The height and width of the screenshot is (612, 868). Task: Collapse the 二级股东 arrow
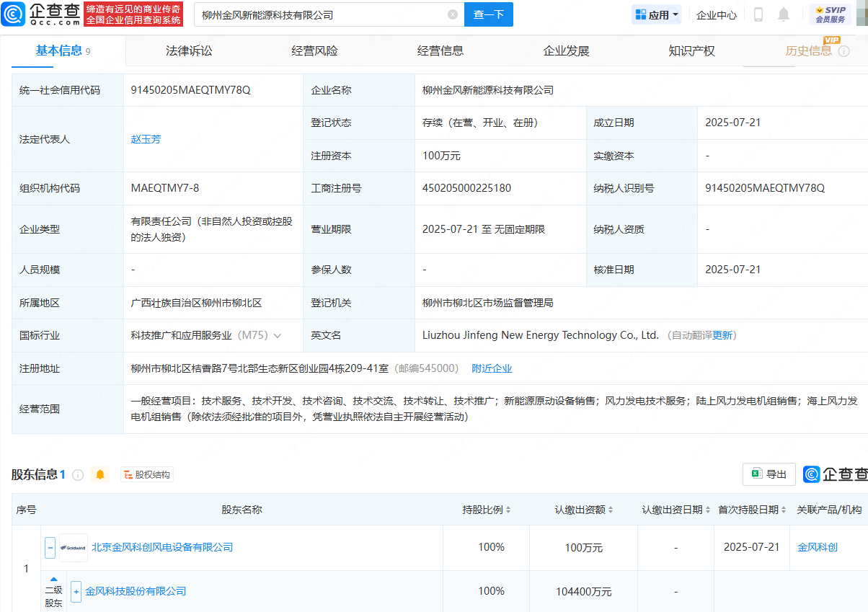[53, 579]
